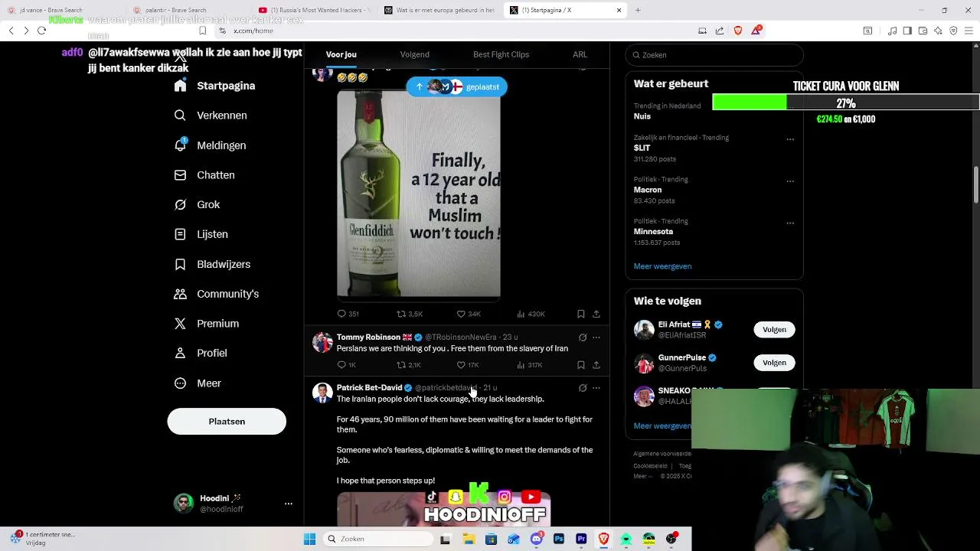Image resolution: width=980 pixels, height=551 pixels.
Task: Open a new browser tab
Action: click(x=638, y=10)
